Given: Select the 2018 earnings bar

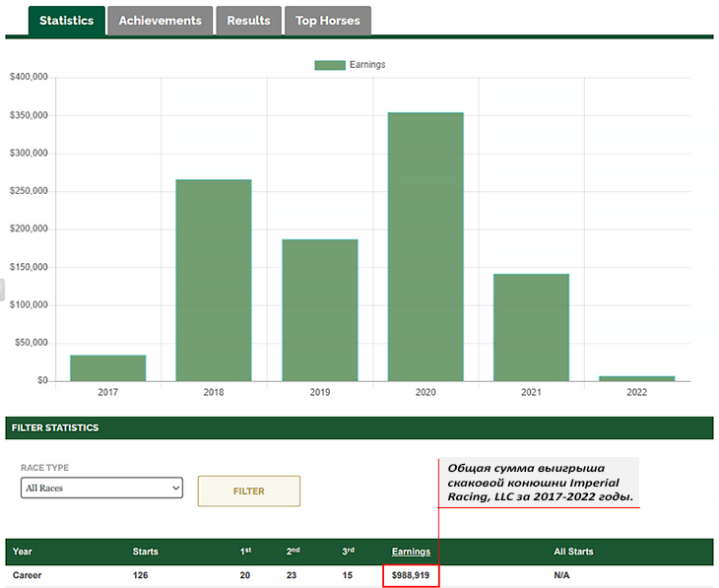Looking at the screenshot, I should tap(214, 281).
